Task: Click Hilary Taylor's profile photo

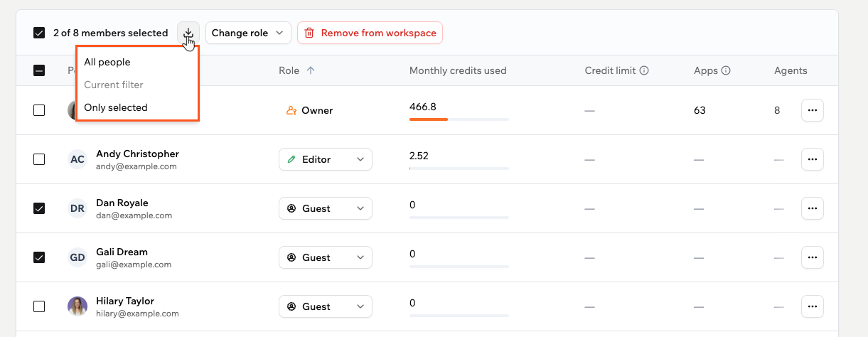Action: pos(77,306)
